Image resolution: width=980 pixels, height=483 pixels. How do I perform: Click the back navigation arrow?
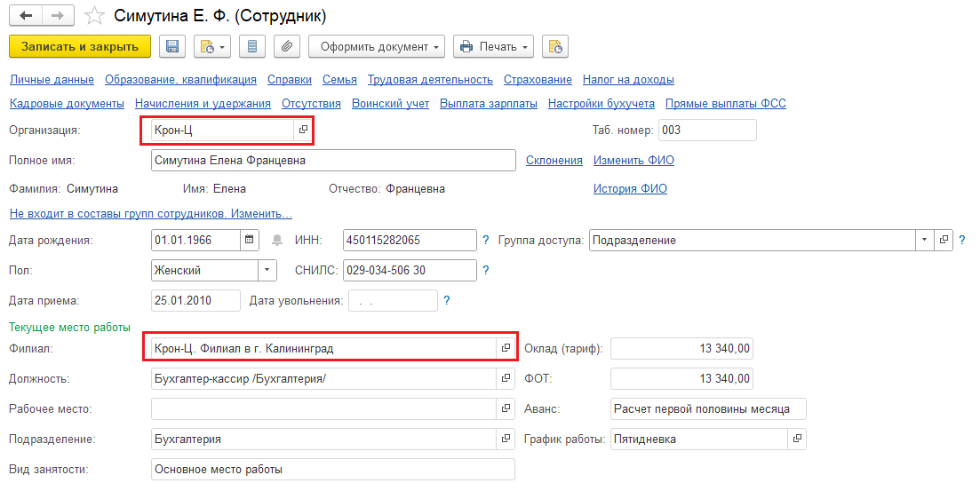click(25, 16)
